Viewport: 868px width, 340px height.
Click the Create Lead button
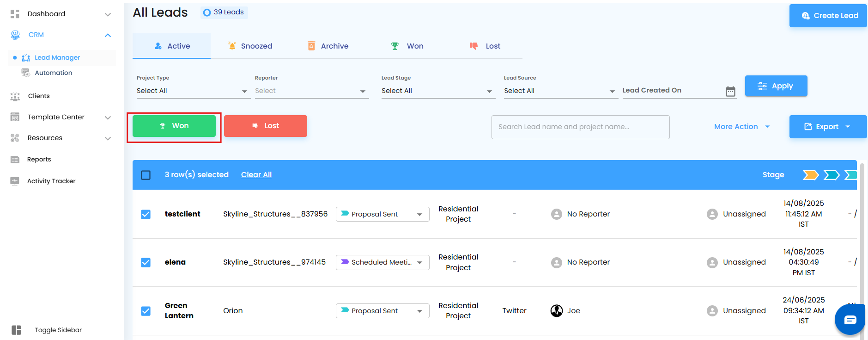[828, 16]
